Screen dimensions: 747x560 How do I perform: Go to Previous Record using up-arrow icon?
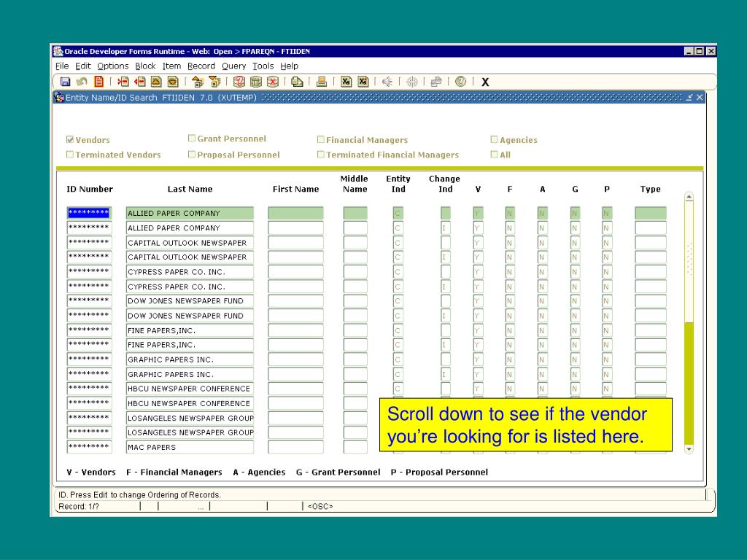coord(156,82)
